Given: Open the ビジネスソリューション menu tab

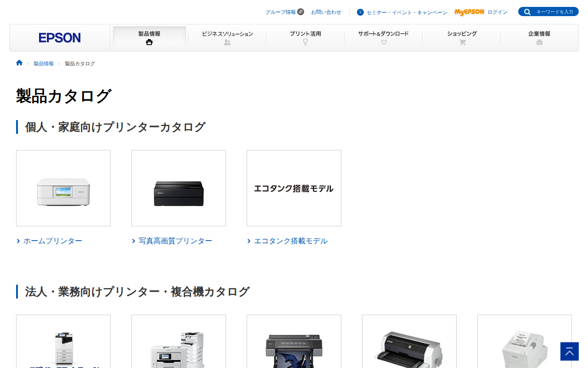Looking at the screenshot, I should pos(227,38).
